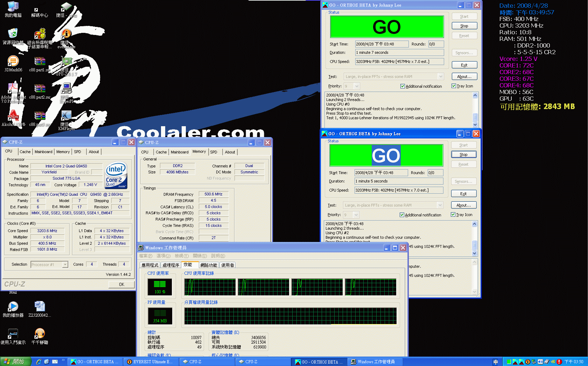Click the red security alert tray icon
The image size is (588, 366).
click(559, 362)
